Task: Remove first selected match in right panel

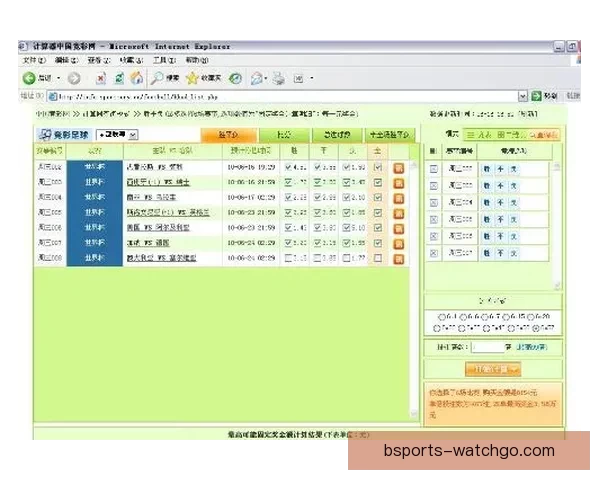Action: (x=434, y=169)
